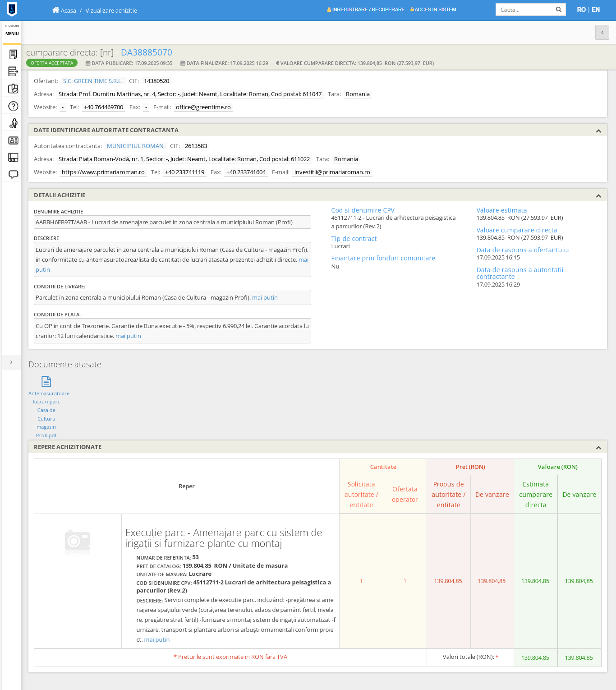
Task: Click the Executie parc item title
Action: click(x=224, y=538)
